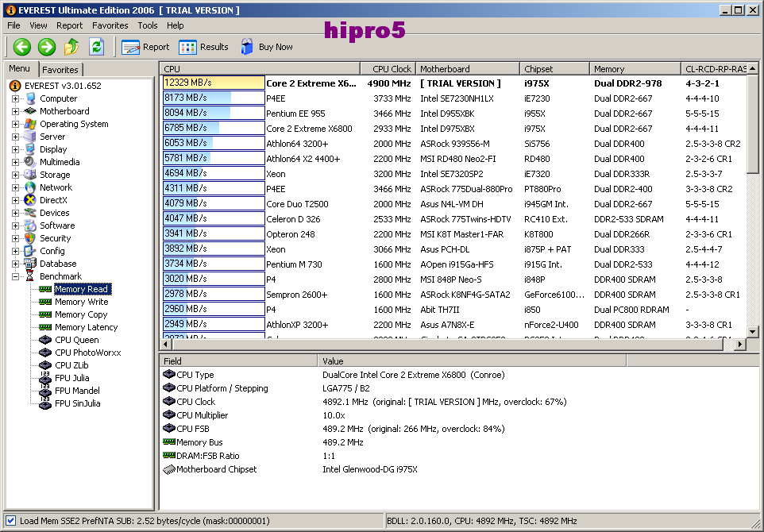Screen dimensions: 764x532
Task: Select the Storage drive icon
Action: pos(30,175)
